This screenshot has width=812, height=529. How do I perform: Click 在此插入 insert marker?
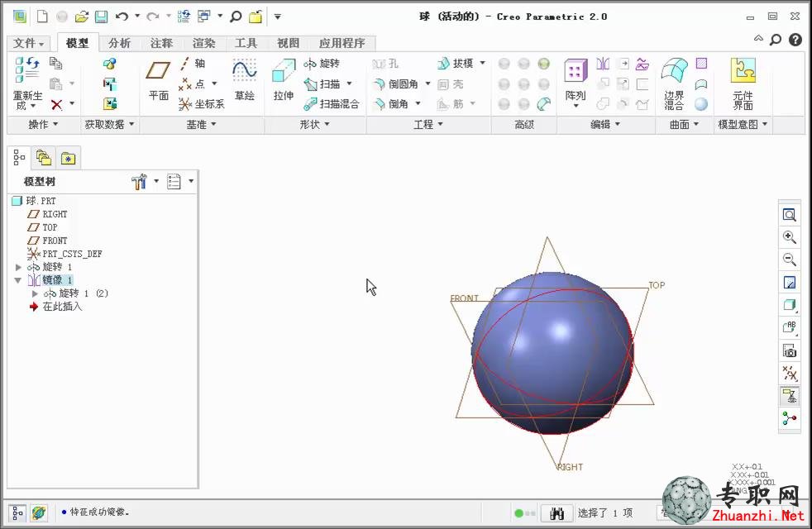pyautogui.click(x=56, y=307)
